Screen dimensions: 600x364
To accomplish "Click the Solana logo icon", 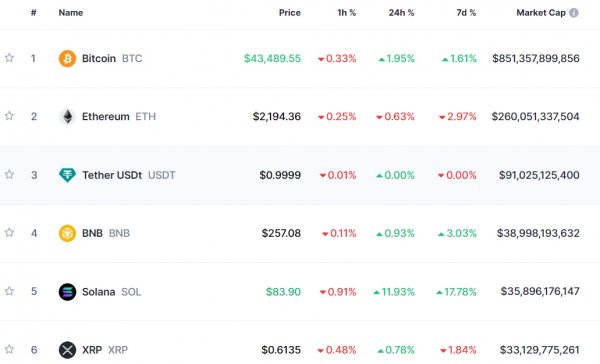I will [x=67, y=292].
